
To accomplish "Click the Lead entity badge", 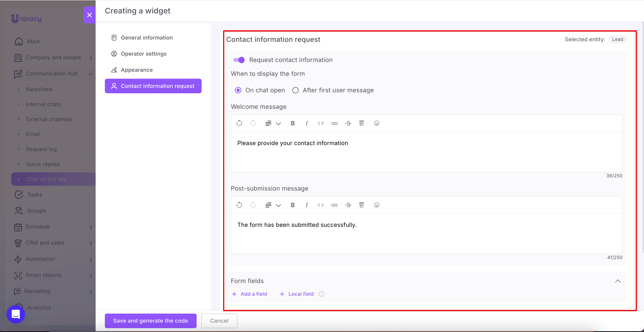I will (618, 40).
